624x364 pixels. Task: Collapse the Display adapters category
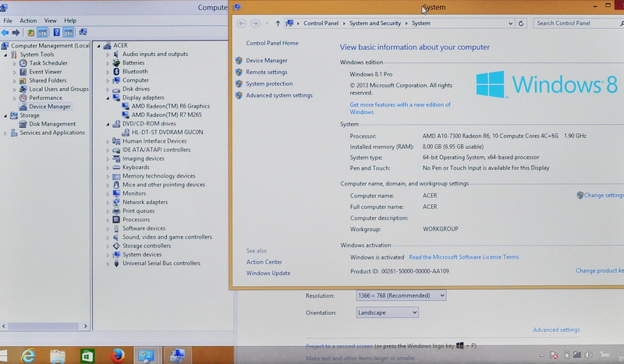108,98
